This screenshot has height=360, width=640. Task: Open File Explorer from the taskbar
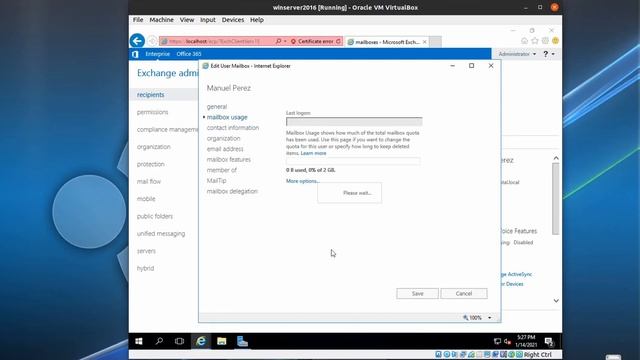pyautogui.click(x=222, y=341)
